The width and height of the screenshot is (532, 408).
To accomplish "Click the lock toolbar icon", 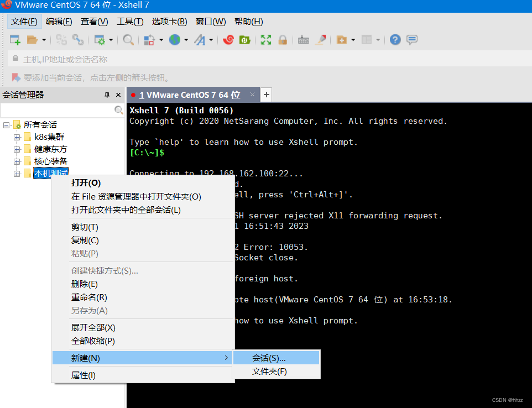I will (x=283, y=39).
